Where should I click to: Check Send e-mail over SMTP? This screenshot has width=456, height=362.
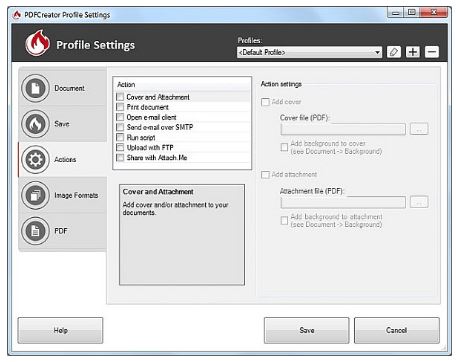coord(120,127)
